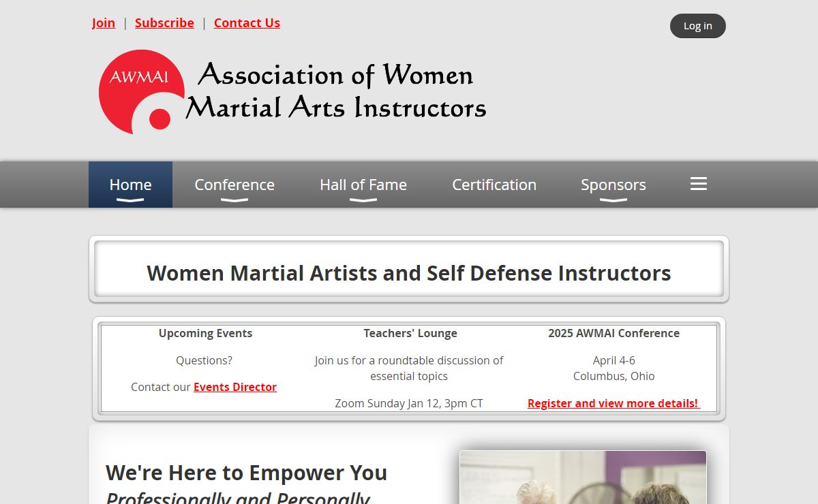Click the Subscribe link
This screenshot has height=504, width=818.
click(x=164, y=22)
